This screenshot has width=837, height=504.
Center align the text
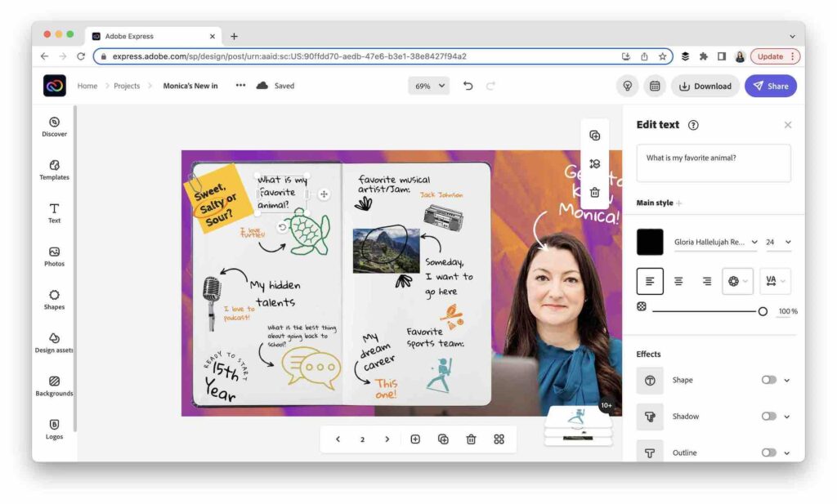pyautogui.click(x=678, y=281)
